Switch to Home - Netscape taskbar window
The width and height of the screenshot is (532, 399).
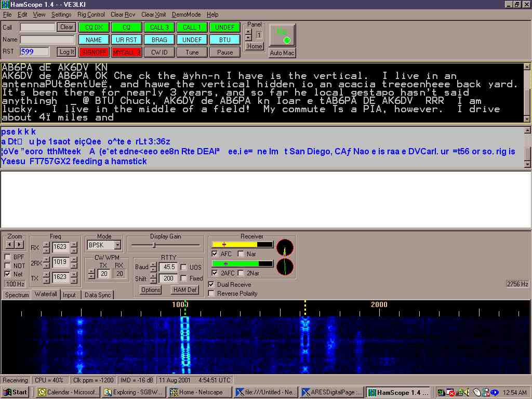(x=200, y=392)
